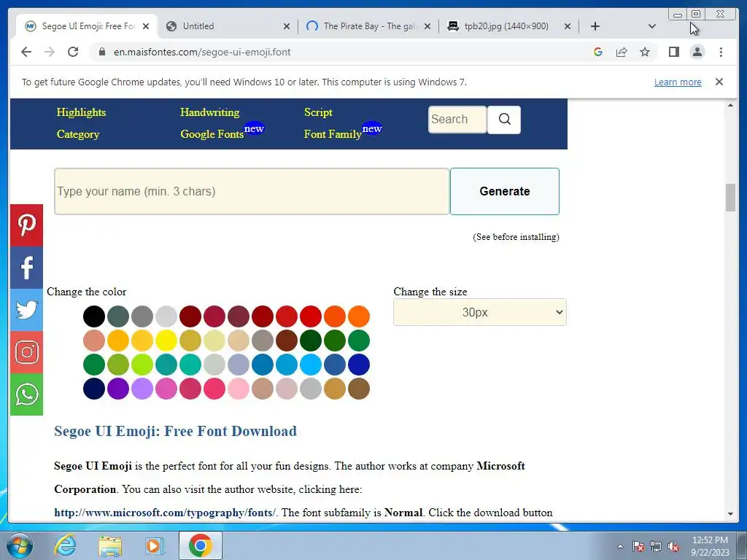Pick the light pink color swatch
Image resolution: width=747 pixels, height=560 pixels.
239,389
